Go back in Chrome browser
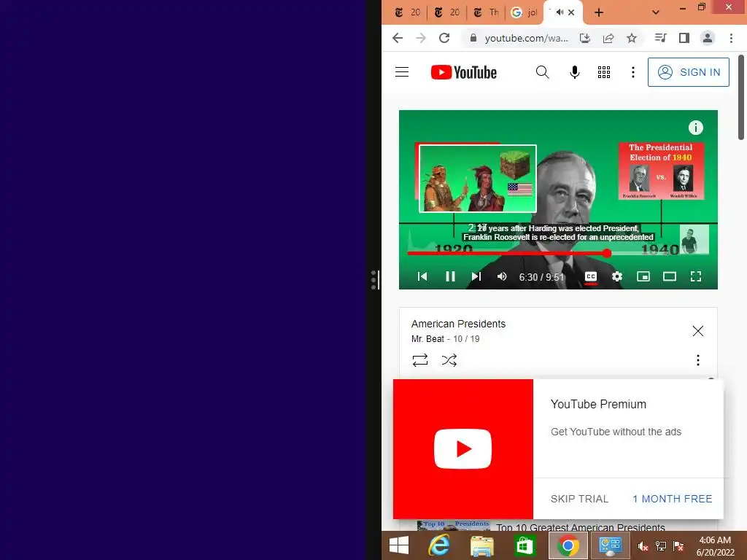This screenshot has height=560, width=747. tap(398, 38)
